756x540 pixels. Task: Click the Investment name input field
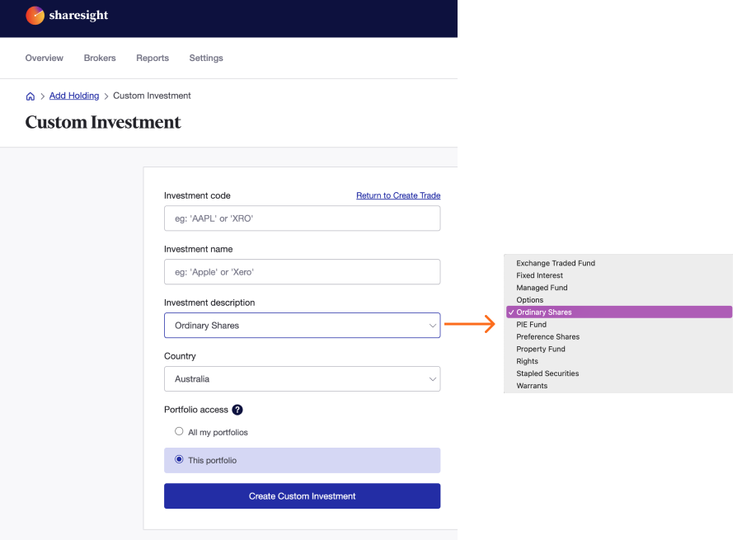click(x=302, y=271)
